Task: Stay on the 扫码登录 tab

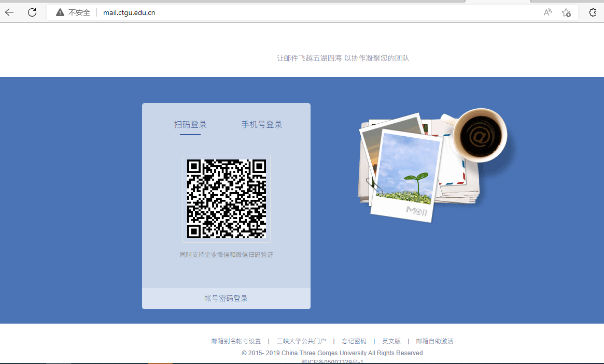Action: pos(190,124)
